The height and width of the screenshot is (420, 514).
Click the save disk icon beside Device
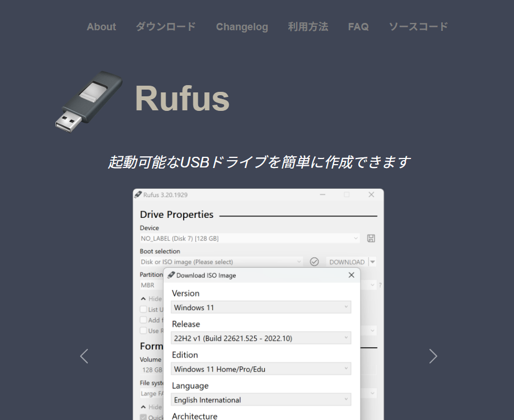pyautogui.click(x=371, y=239)
